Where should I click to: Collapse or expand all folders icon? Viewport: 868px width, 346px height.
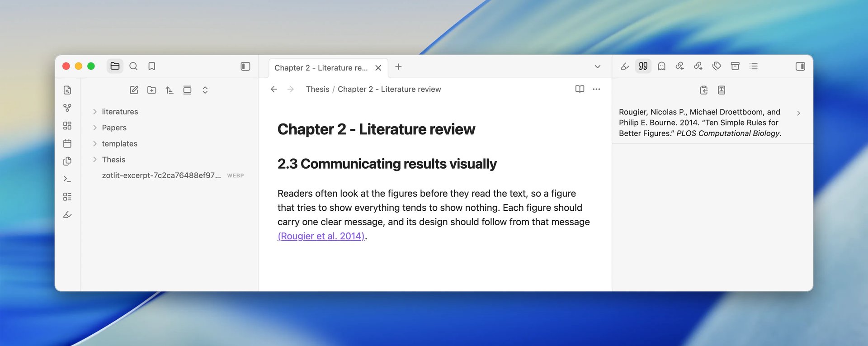pyautogui.click(x=205, y=90)
